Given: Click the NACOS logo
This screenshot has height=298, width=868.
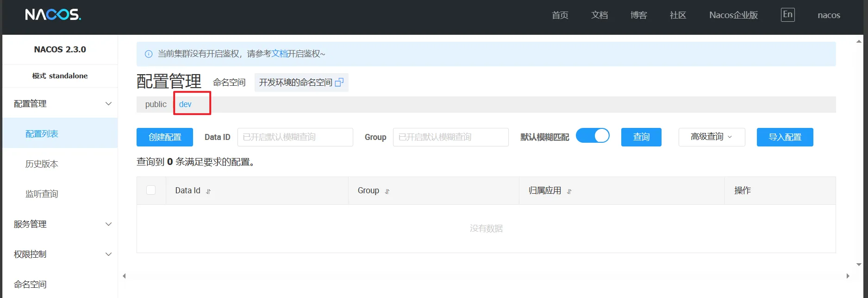Looking at the screenshot, I should click(53, 15).
